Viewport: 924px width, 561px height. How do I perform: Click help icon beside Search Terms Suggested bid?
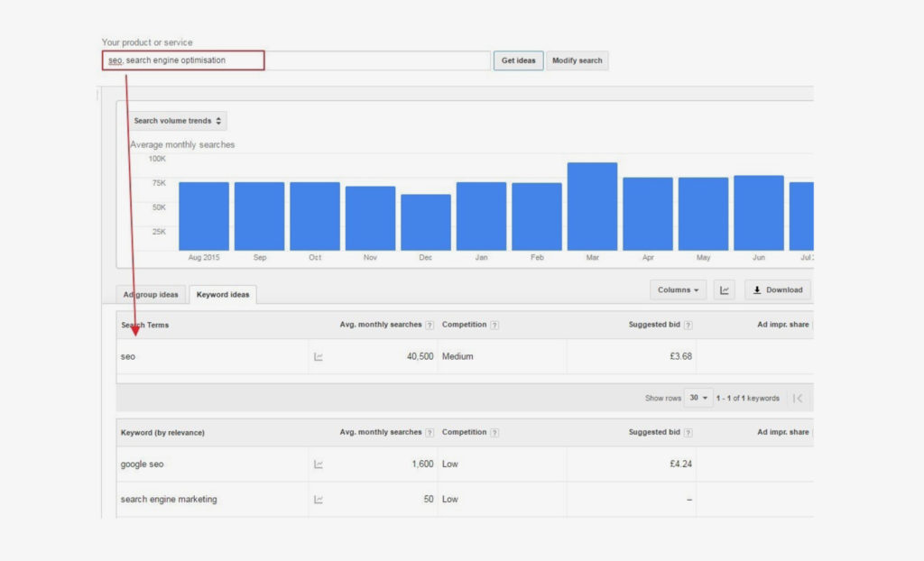click(688, 326)
